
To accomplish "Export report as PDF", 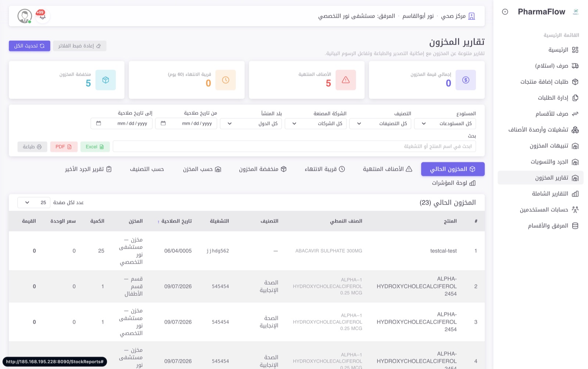I will coord(64,147).
